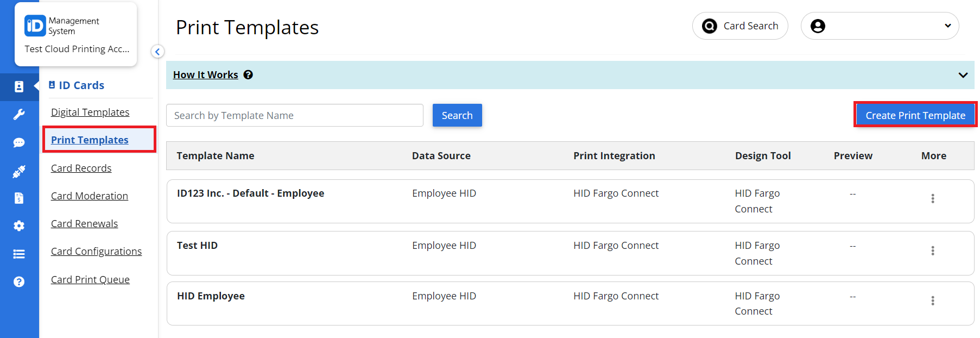
Task: Open the How It Works link
Action: tap(206, 75)
